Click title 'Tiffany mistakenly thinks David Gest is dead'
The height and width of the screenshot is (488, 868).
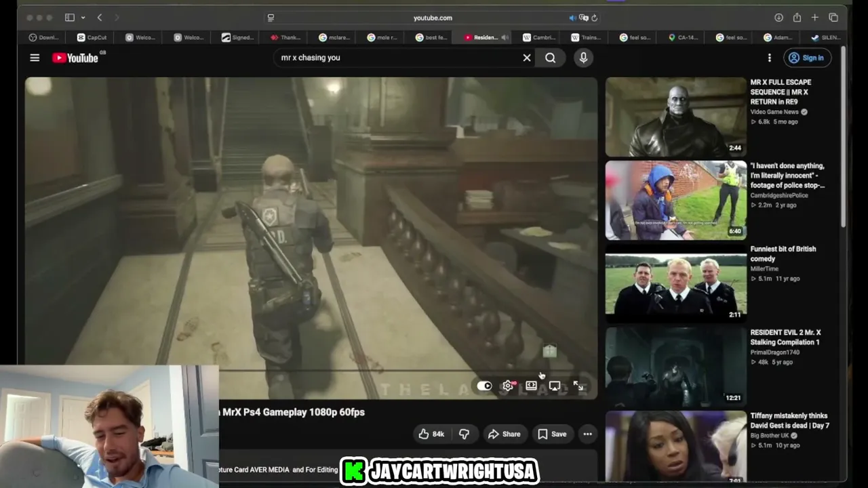[x=790, y=421]
